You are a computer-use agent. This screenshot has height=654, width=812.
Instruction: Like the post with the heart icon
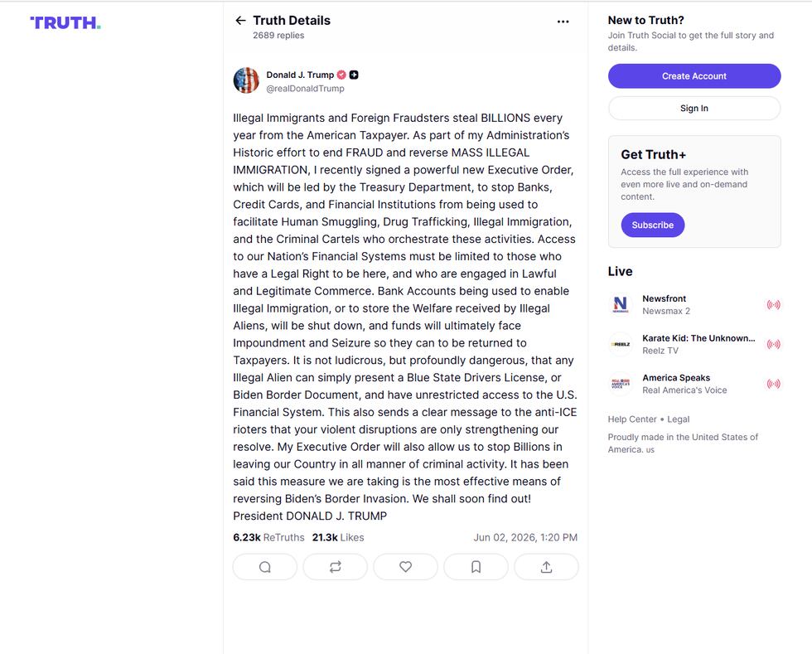pos(405,567)
